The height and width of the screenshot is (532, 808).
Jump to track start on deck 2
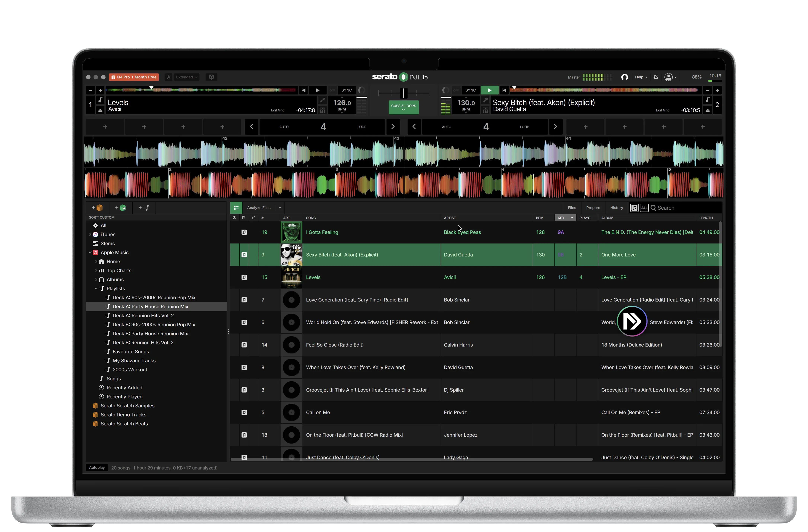(504, 90)
